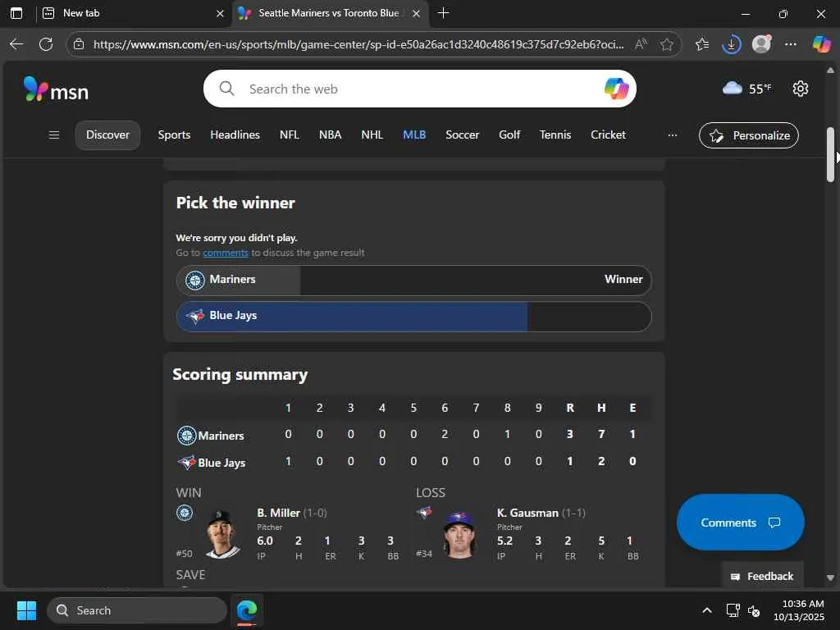Click the B. Miller name
Screen dimensions: 840x630
click(278, 514)
